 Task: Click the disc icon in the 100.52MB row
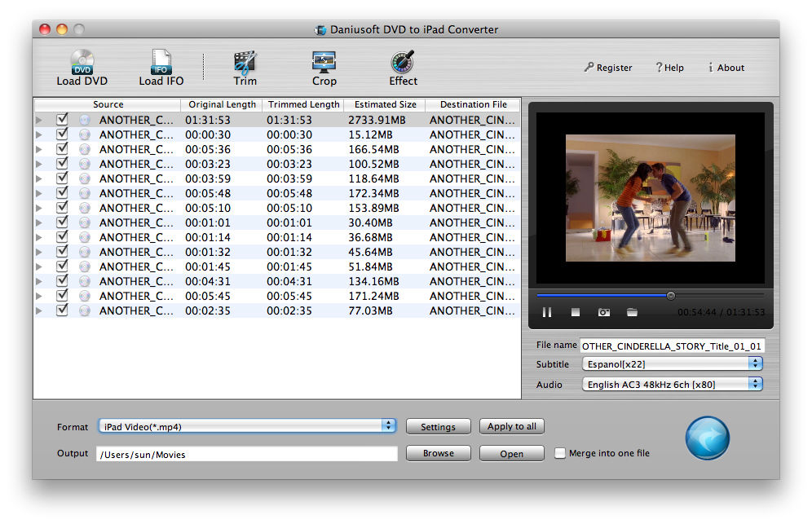tap(85, 164)
